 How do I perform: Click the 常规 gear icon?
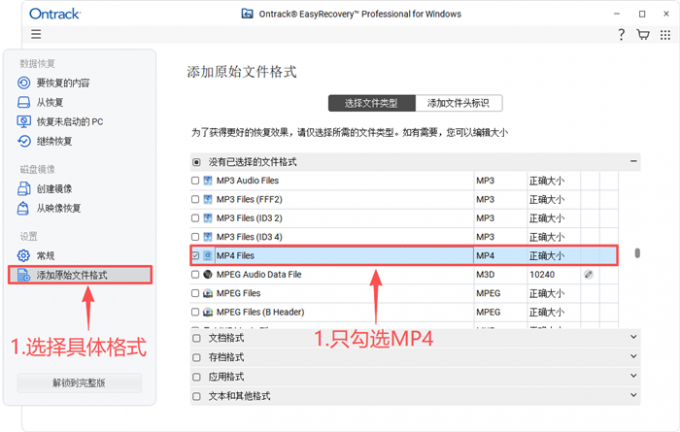[23, 255]
